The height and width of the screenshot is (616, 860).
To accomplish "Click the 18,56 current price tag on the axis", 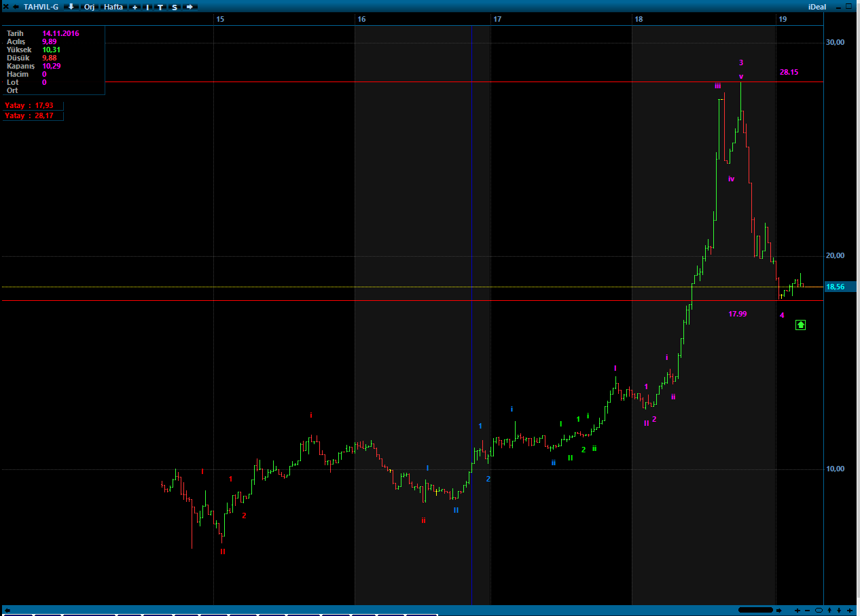I will pyautogui.click(x=840, y=287).
